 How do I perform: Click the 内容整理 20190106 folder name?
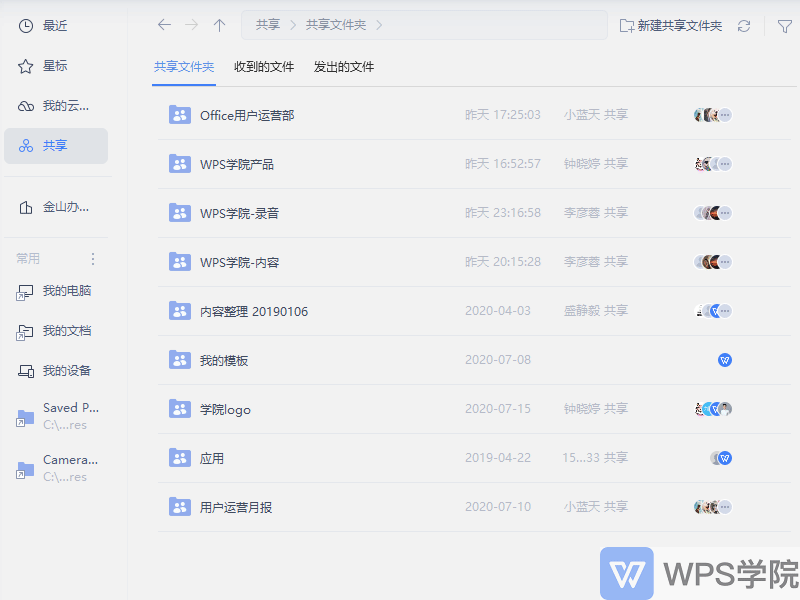click(254, 312)
